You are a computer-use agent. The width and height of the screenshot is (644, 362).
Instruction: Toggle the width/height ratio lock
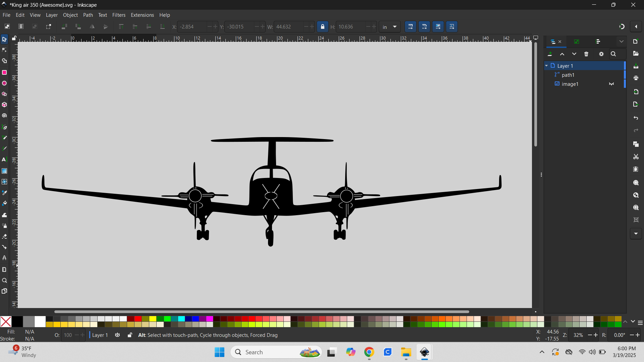323,27
